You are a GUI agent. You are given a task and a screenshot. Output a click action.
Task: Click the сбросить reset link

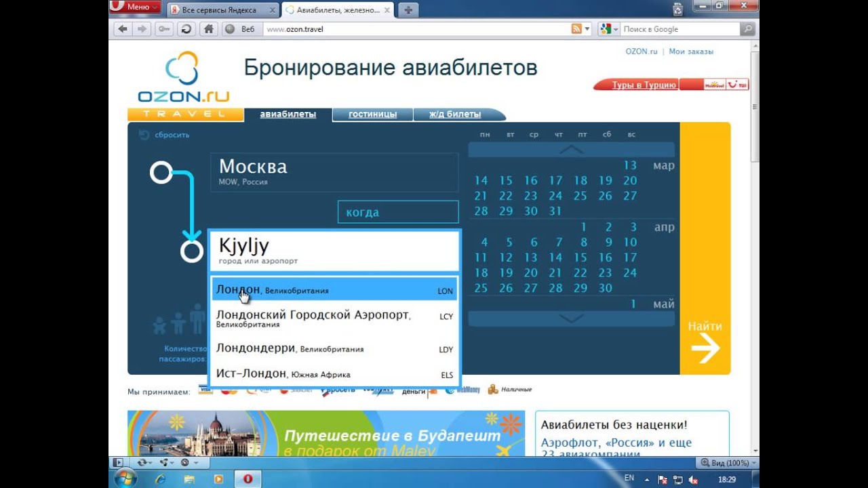(x=165, y=135)
